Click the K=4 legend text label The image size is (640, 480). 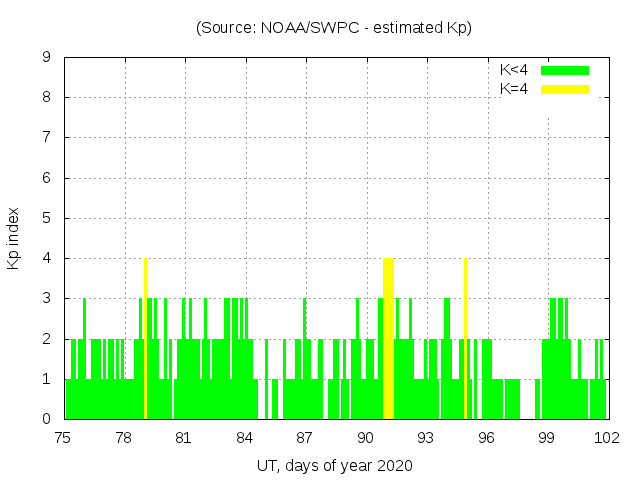point(514,89)
